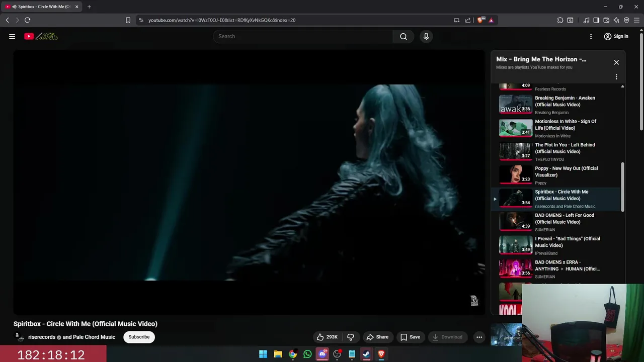Like the video with 293K likes
Image resolution: width=644 pixels, height=362 pixels.
pos(327,337)
